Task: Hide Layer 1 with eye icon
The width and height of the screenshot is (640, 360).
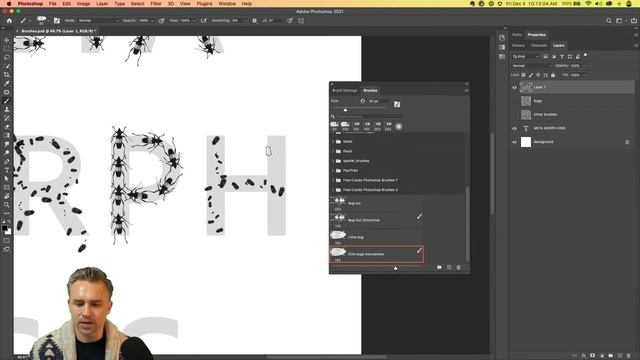Action: click(514, 87)
